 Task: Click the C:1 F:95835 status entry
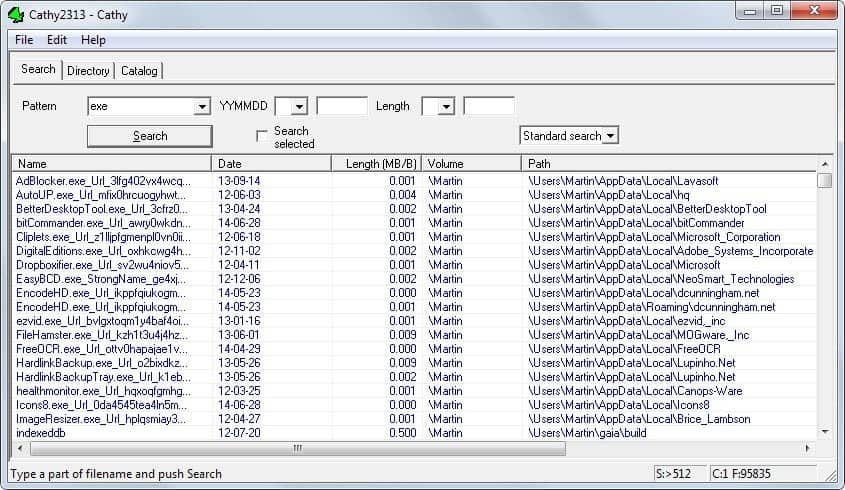pos(764,474)
